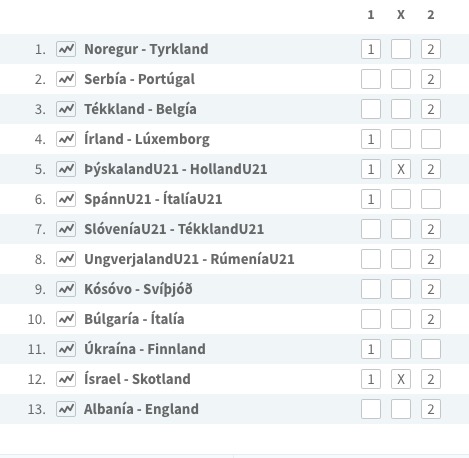This screenshot has height=458, width=469.
Task: Mark draw X for Búlgaría - Ítalía
Action: pyautogui.click(x=401, y=319)
